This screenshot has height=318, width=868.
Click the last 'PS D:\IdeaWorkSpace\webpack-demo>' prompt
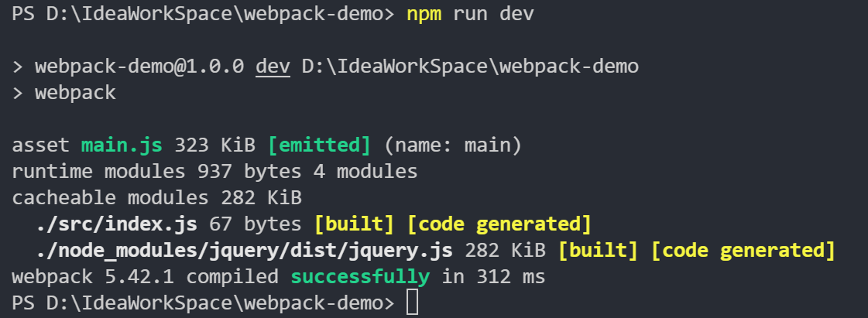tap(203, 303)
